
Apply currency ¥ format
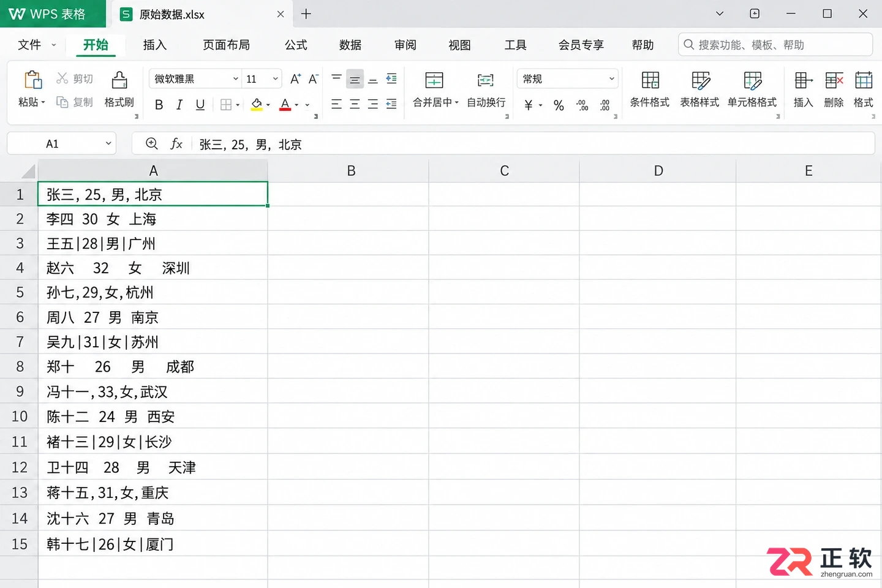click(x=528, y=105)
